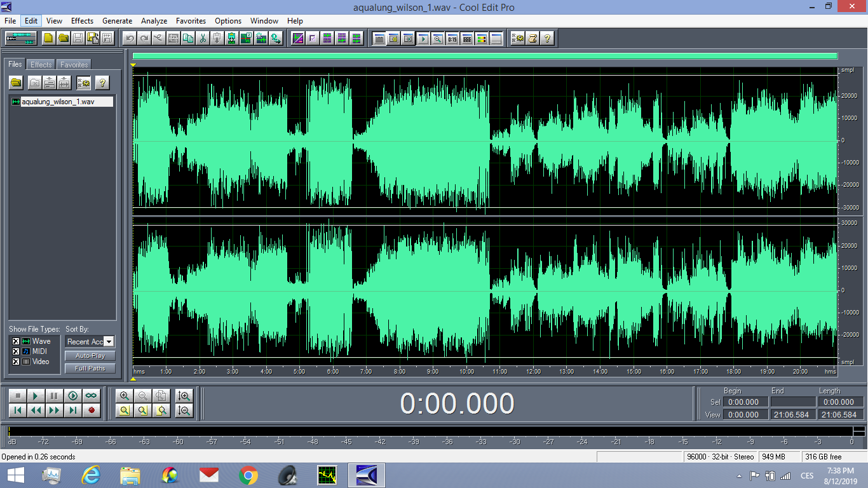Image resolution: width=868 pixels, height=488 pixels.
Task: Click the Auto-Play button
Action: pyautogui.click(x=90, y=356)
